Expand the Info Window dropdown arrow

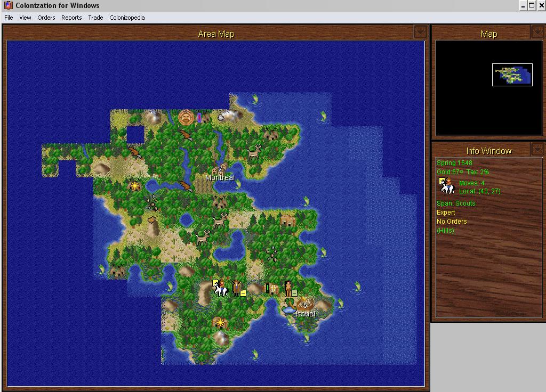click(537, 149)
